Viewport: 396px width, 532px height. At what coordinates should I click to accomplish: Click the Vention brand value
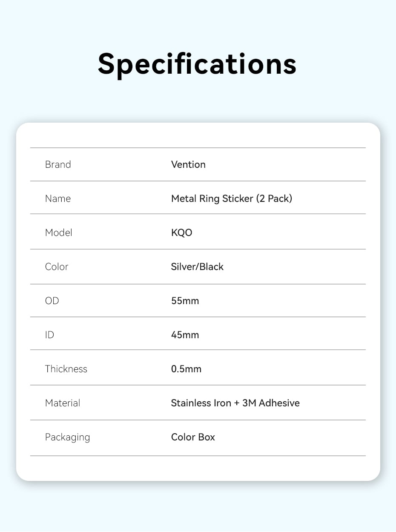pos(188,164)
